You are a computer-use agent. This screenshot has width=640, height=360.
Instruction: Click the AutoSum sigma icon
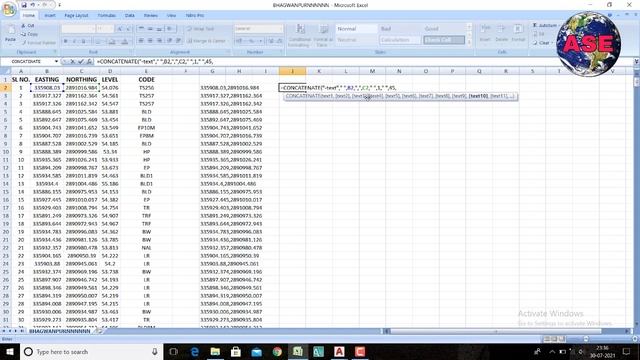coord(535,25)
